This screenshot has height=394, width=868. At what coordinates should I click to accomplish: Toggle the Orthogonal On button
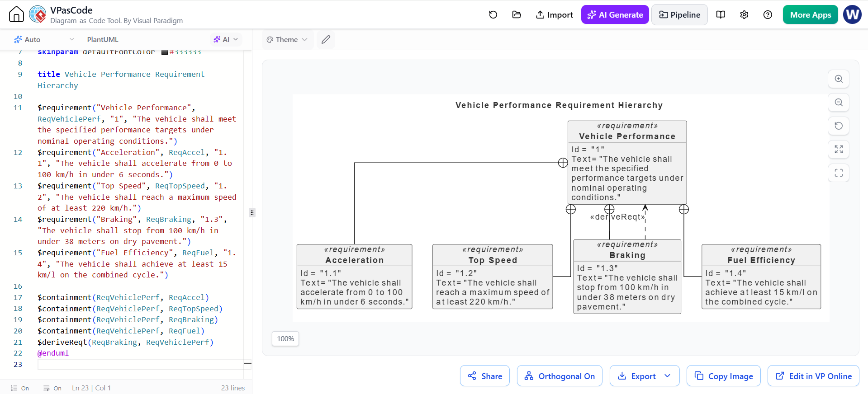560,376
